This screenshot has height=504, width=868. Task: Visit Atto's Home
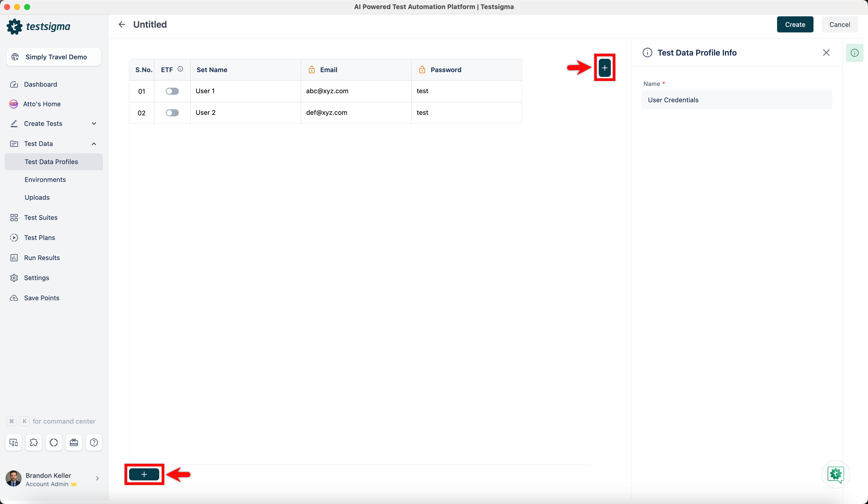[42, 104]
